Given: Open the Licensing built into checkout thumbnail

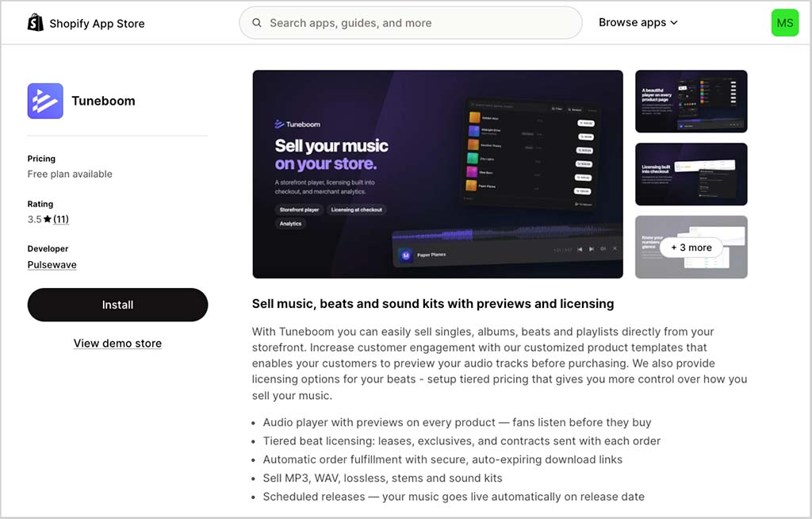Looking at the screenshot, I should (x=691, y=175).
